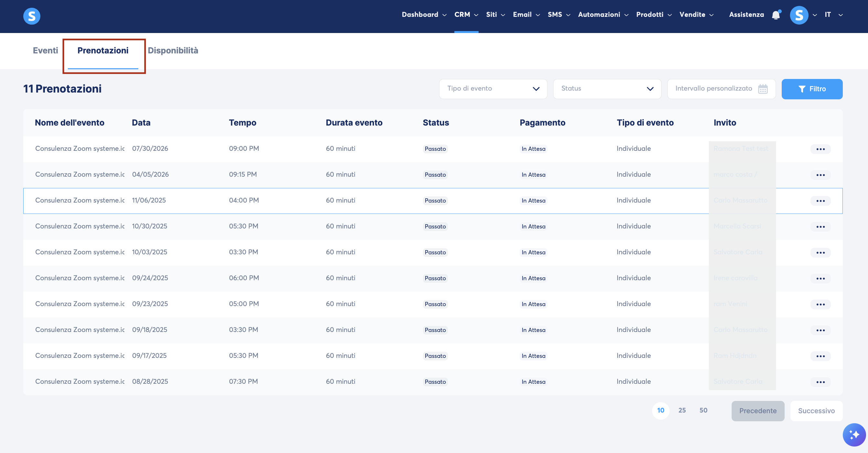Switch to the Eventi tab
The width and height of the screenshot is (868, 453).
pos(46,50)
